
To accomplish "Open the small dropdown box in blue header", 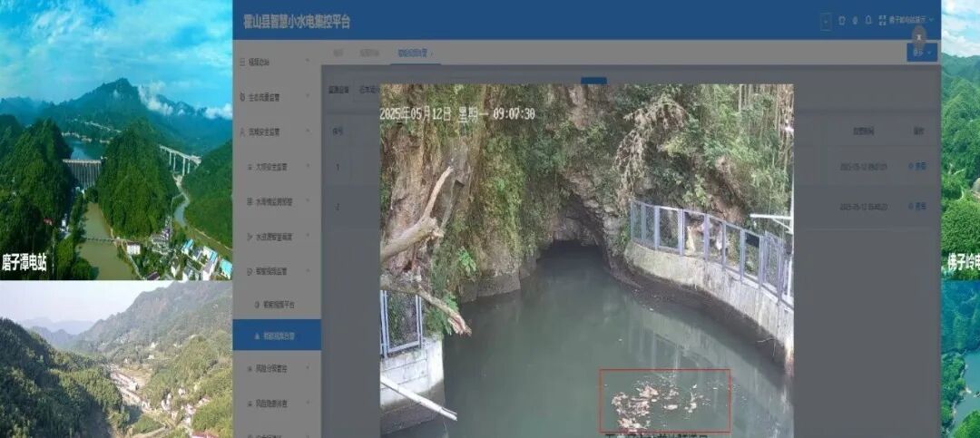I will click(x=826, y=21).
